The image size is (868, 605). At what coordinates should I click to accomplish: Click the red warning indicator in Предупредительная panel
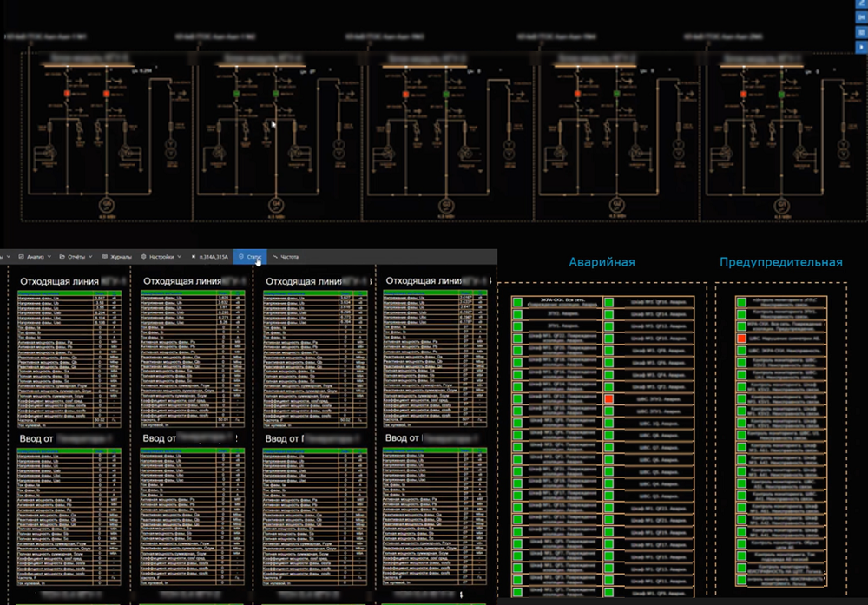pyautogui.click(x=741, y=338)
